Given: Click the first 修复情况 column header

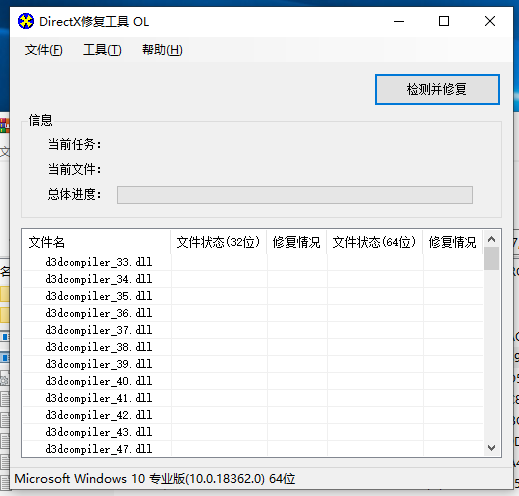Looking at the screenshot, I should 297,242.
